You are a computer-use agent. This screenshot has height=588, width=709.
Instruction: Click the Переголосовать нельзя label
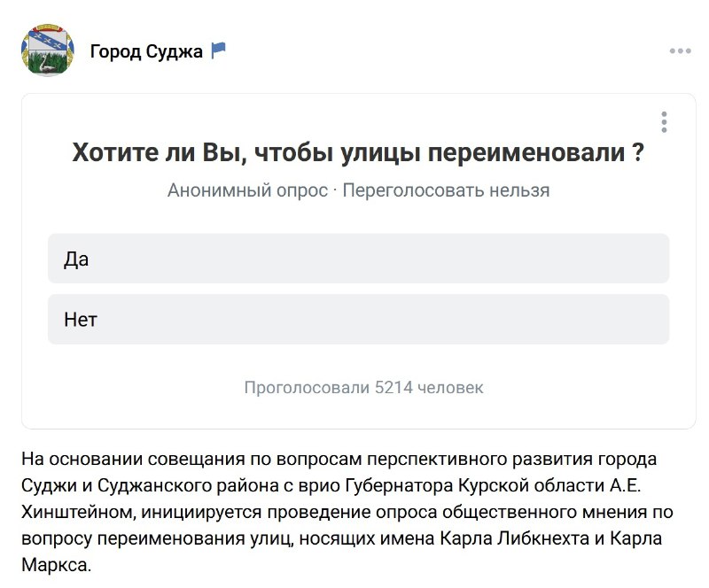(446, 190)
